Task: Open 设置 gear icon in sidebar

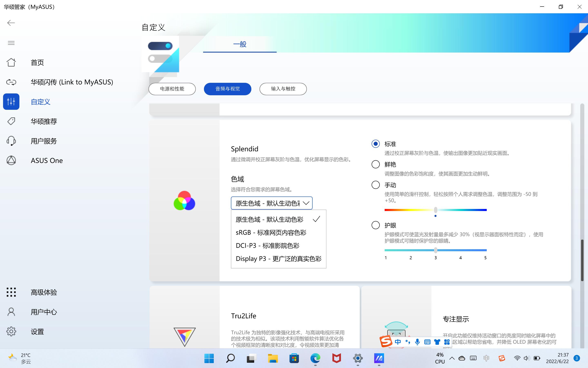Action: pos(11,331)
